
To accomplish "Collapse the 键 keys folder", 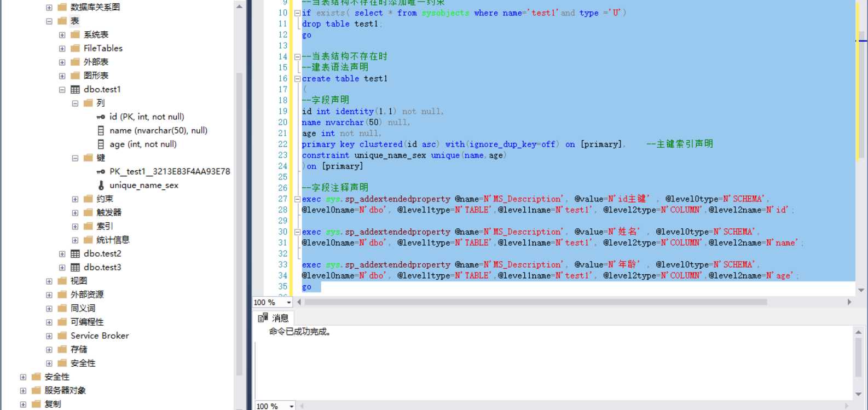I will click(76, 158).
